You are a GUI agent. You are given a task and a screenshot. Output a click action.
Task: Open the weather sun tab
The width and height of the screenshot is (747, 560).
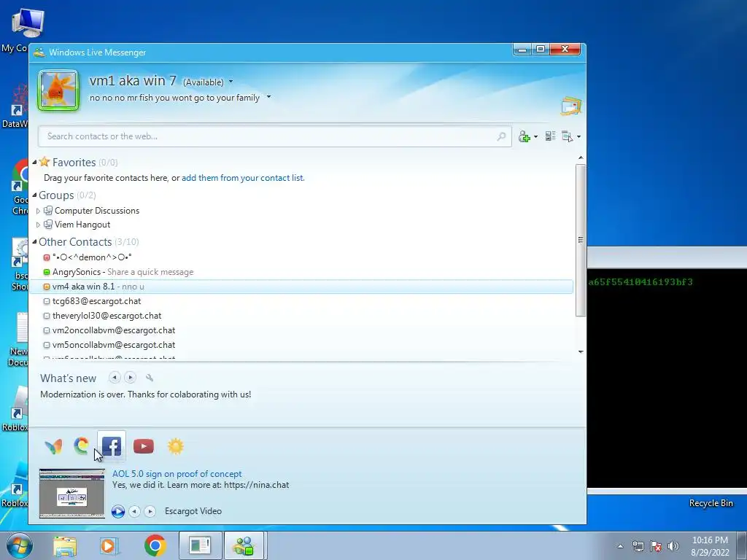point(175,446)
